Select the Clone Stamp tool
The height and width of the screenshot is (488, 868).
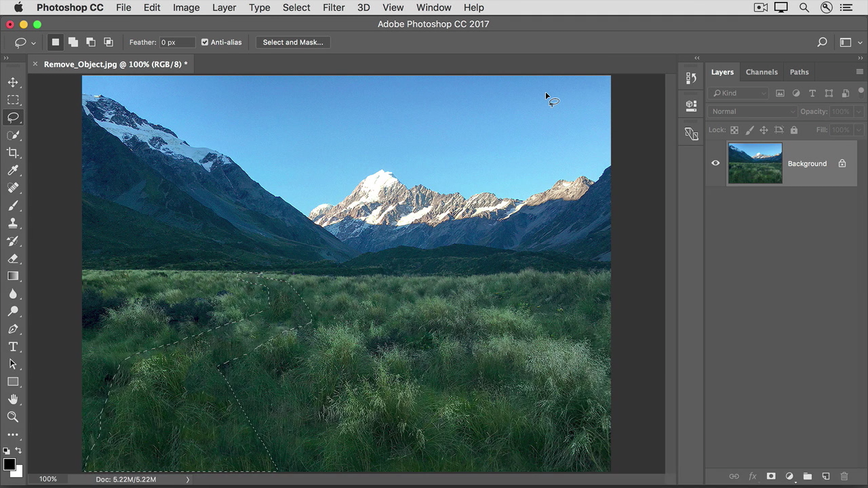(13, 224)
